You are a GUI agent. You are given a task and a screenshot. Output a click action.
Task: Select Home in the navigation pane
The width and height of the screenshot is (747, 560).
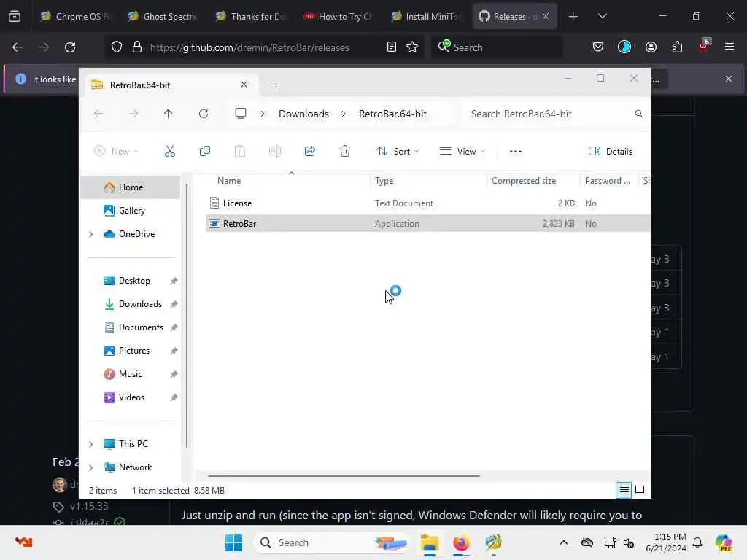point(130,187)
